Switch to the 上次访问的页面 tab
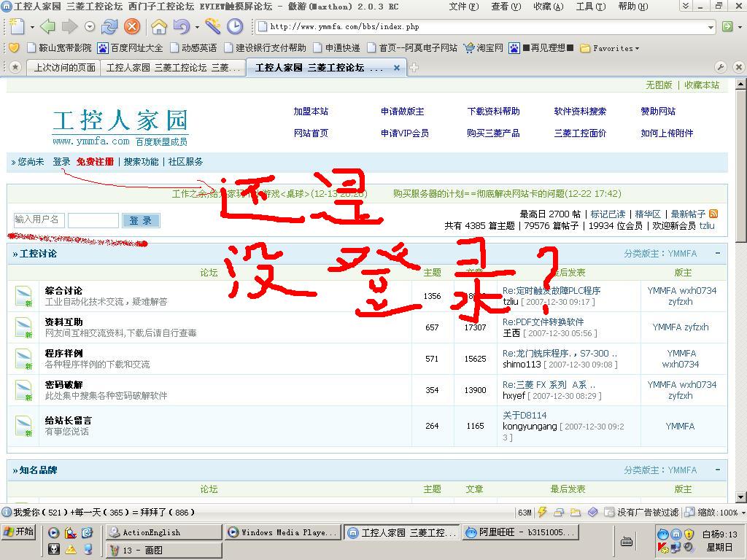 [x=64, y=68]
